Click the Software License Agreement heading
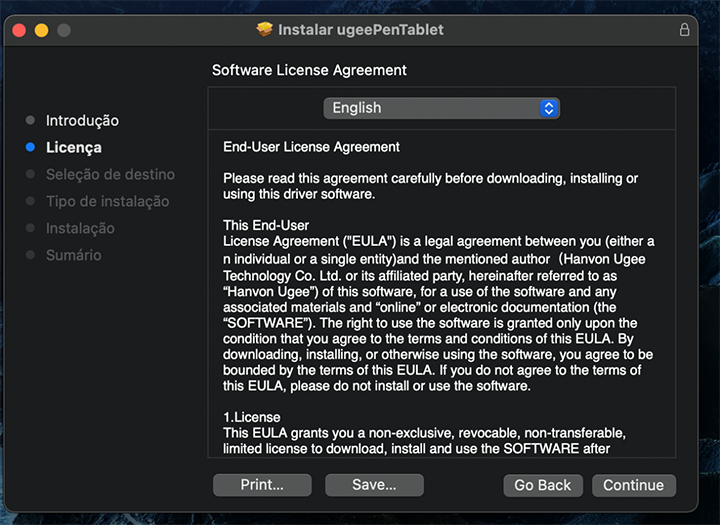This screenshot has width=720, height=525. pyautogui.click(x=309, y=71)
